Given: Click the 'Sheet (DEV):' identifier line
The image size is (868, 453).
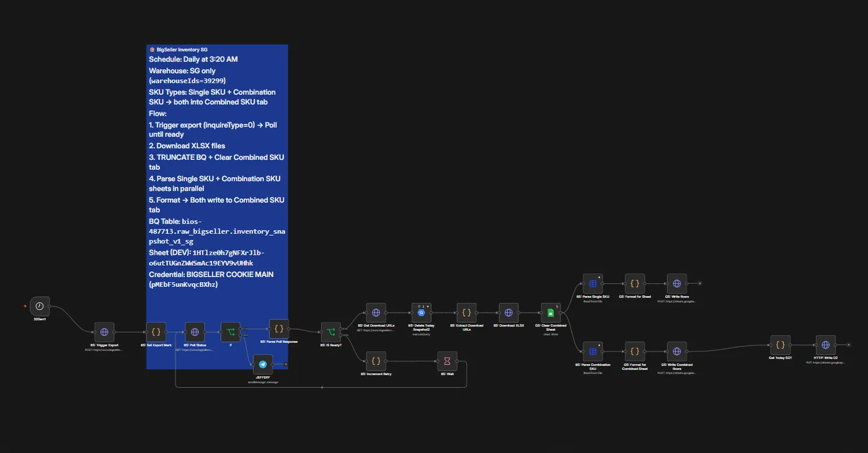Looking at the screenshot, I should pos(206,253).
